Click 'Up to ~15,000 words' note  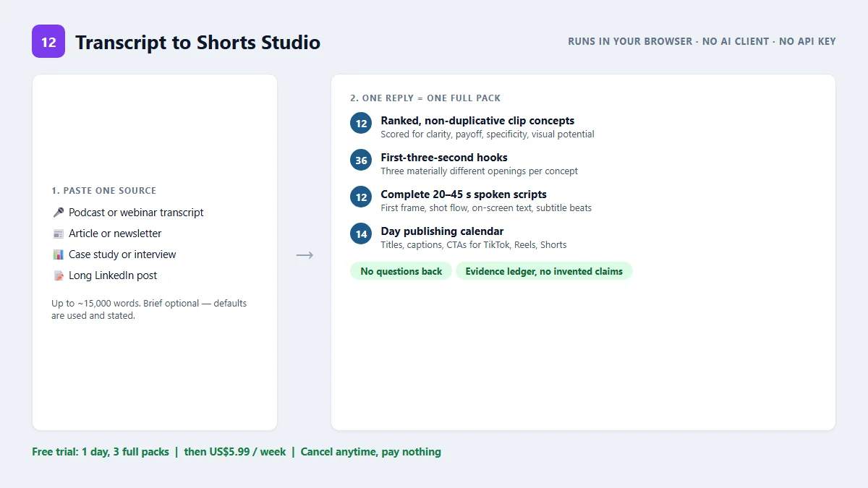pyautogui.click(x=149, y=309)
